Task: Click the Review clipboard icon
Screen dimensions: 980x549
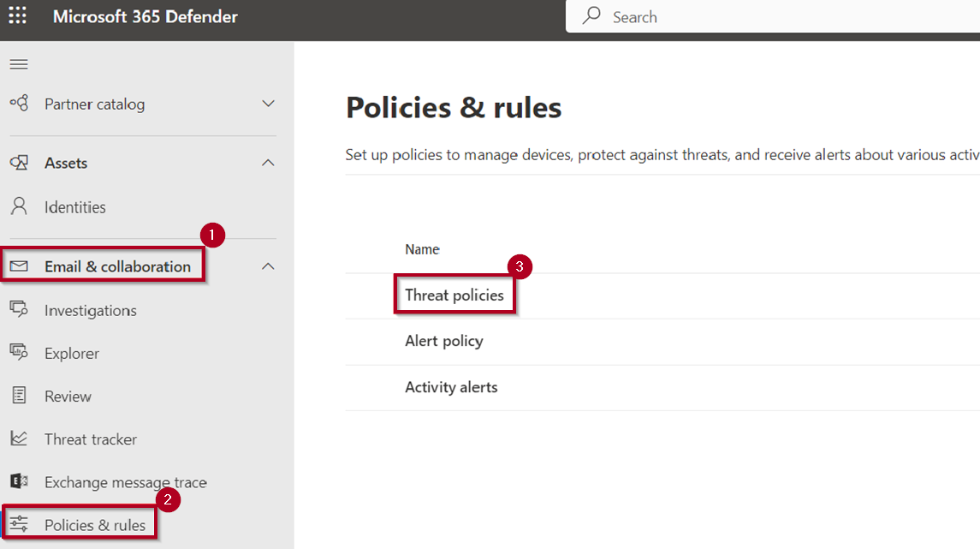Action: 18,396
